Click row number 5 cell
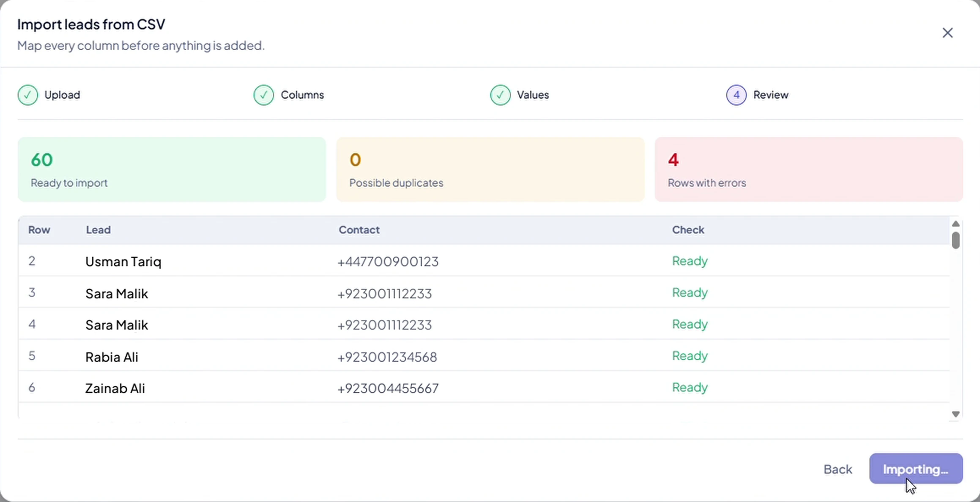980x502 pixels. 32,356
